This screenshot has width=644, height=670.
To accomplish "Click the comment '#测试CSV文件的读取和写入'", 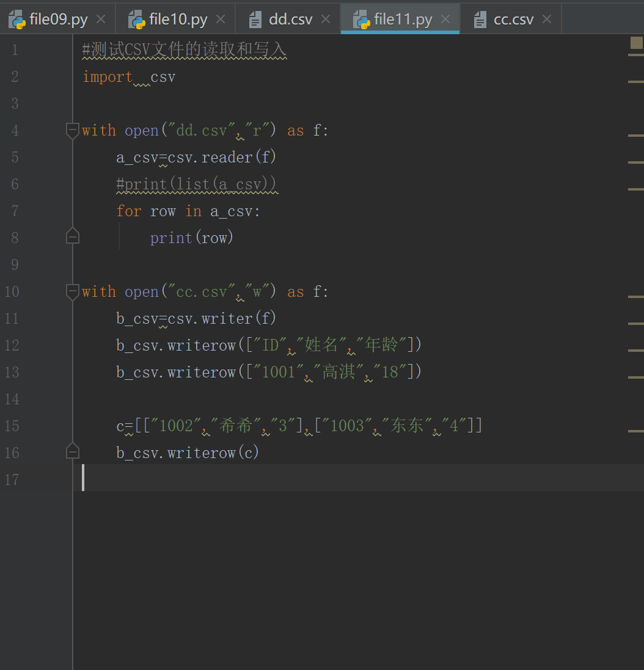I will 184,50.
